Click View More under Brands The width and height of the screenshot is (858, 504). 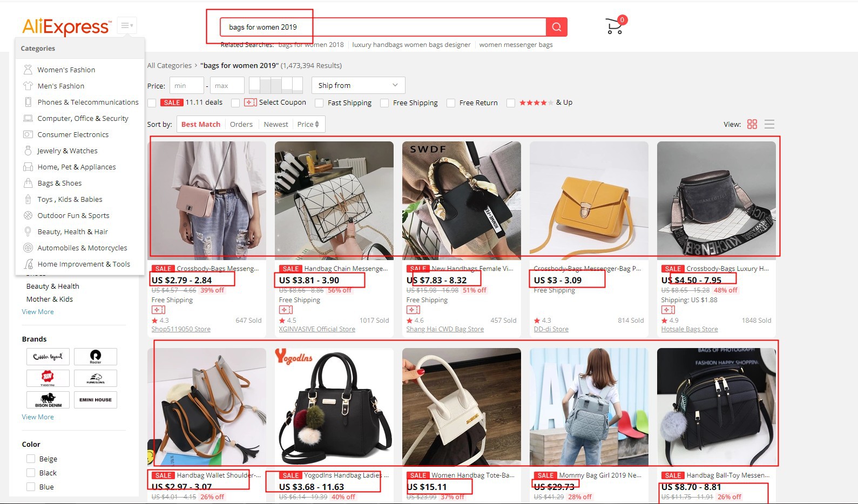pos(38,417)
